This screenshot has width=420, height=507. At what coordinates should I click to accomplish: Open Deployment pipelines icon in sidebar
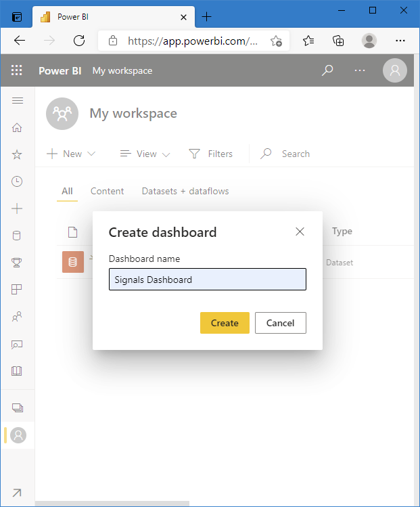click(17, 345)
